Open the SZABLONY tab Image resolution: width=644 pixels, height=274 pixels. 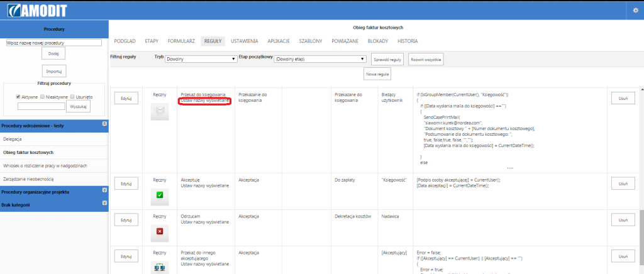311,41
